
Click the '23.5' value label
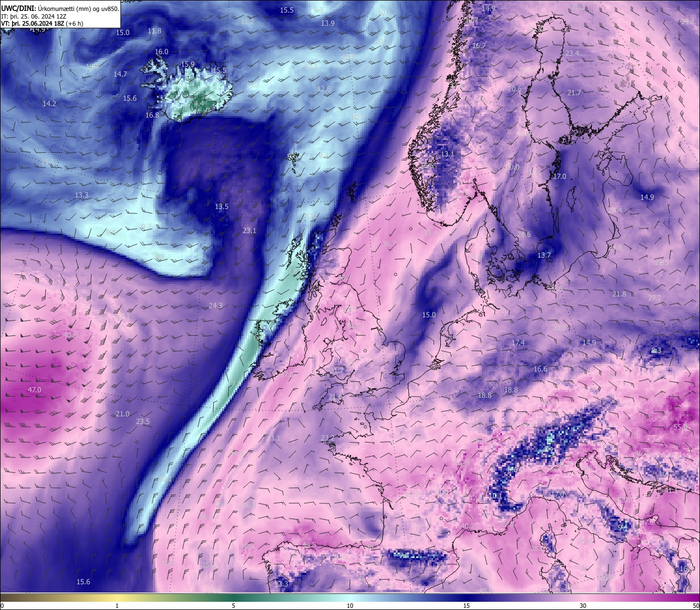tap(143, 421)
